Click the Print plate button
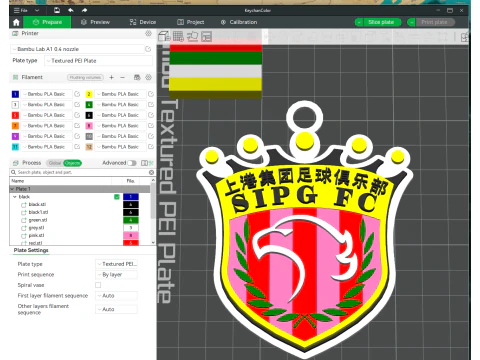 (434, 22)
